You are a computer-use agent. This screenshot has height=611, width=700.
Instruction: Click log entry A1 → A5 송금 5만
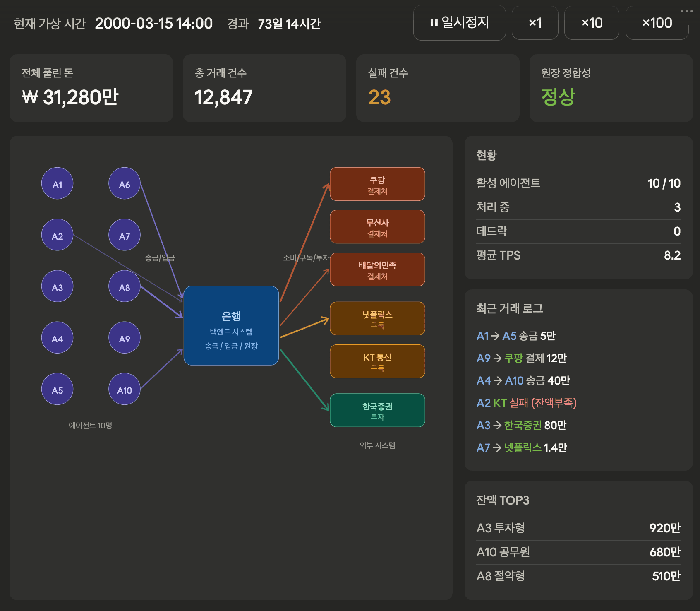pyautogui.click(x=516, y=336)
